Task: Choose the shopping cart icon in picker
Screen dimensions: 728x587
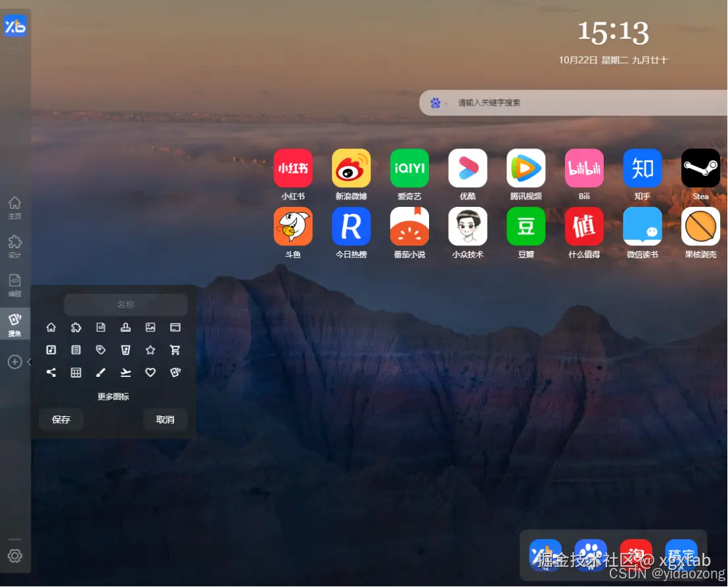Action: 175,350
